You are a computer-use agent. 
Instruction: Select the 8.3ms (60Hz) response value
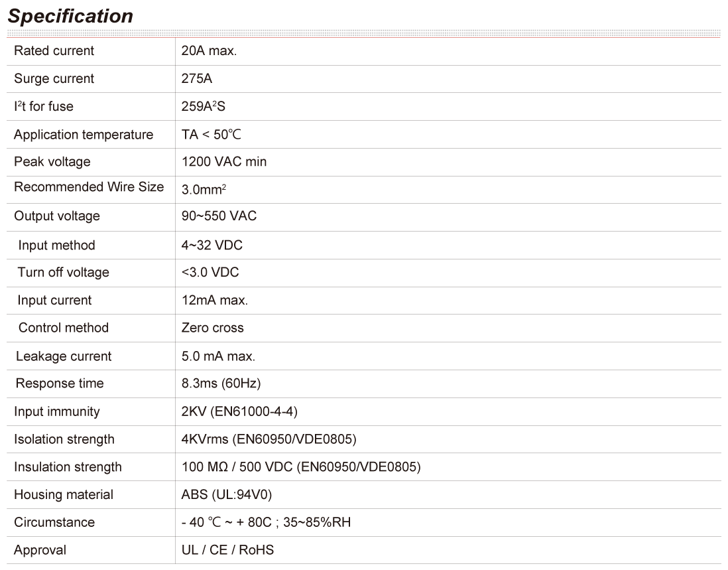[221, 384]
